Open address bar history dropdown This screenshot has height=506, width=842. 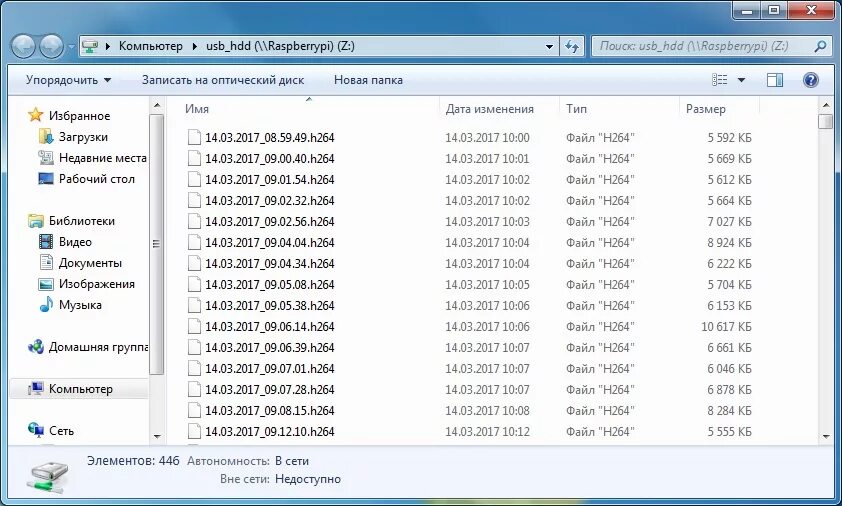pos(549,46)
